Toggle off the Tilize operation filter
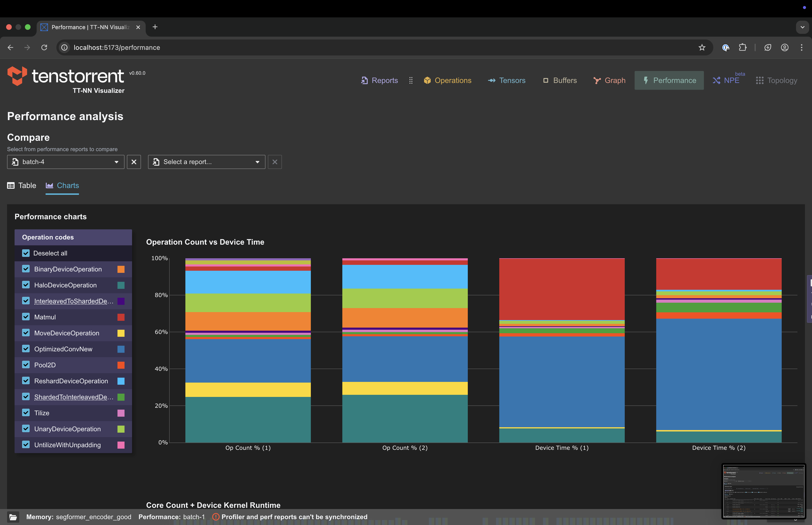Image resolution: width=812 pixels, height=525 pixels. point(26,412)
